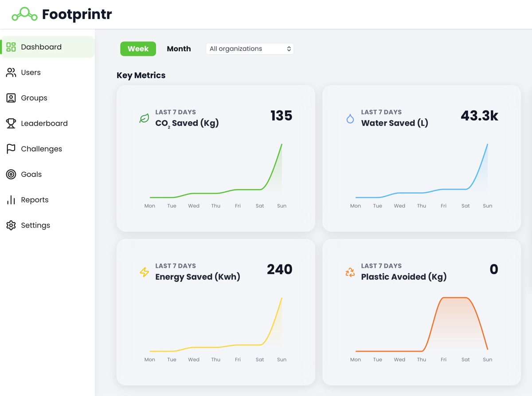This screenshot has width=532, height=396.
Task: Select the Week time range
Action: (138, 49)
